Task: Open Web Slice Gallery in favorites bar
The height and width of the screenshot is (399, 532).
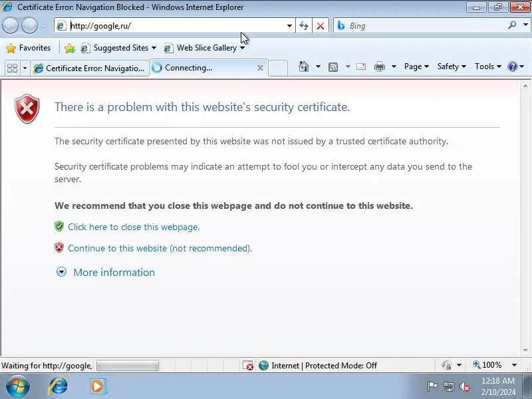Action: click(204, 48)
